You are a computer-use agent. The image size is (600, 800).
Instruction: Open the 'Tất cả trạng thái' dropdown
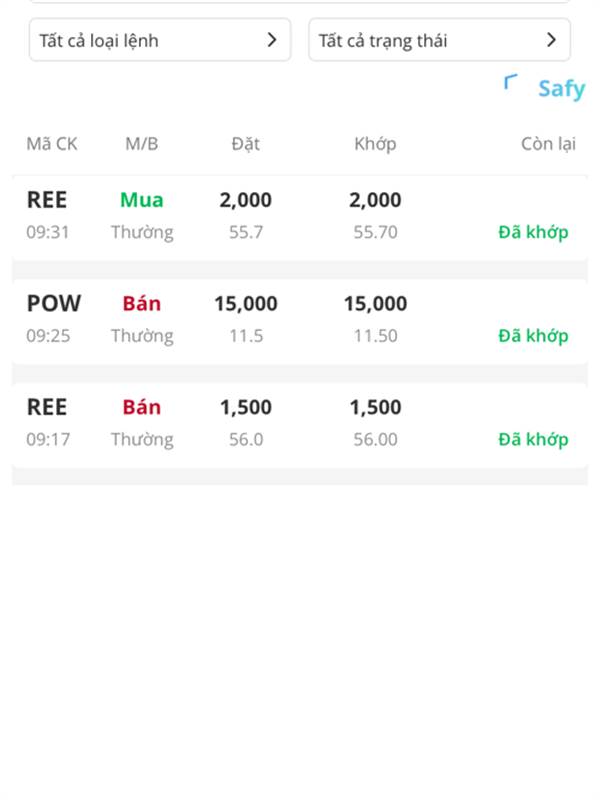439,40
